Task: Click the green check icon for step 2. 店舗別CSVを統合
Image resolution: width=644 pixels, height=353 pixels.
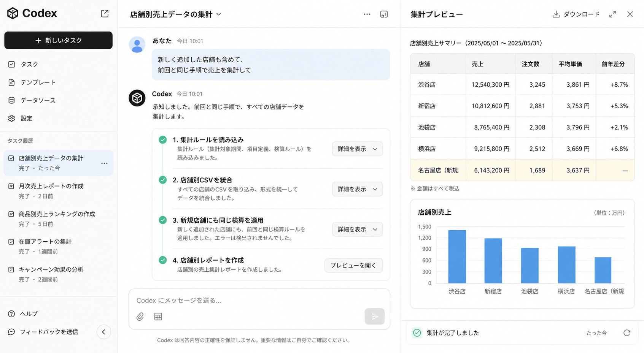Action: 163,180
